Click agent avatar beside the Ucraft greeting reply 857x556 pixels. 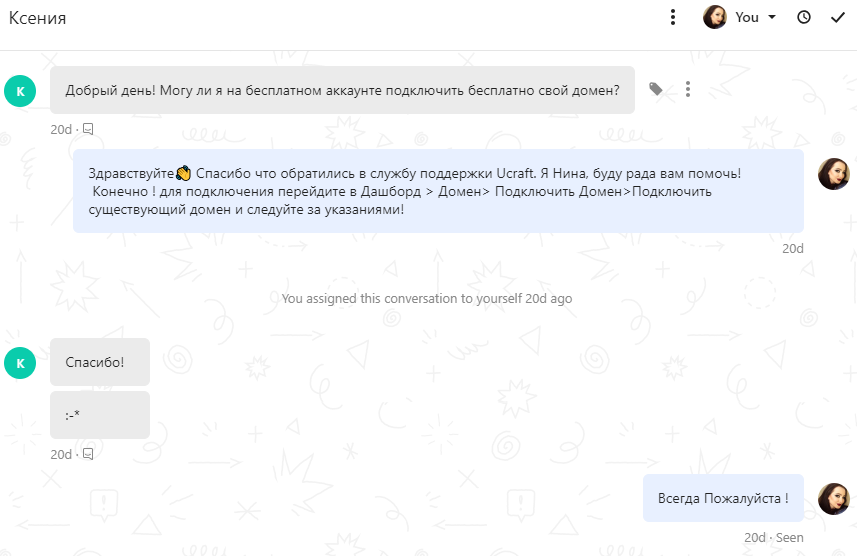point(833,174)
